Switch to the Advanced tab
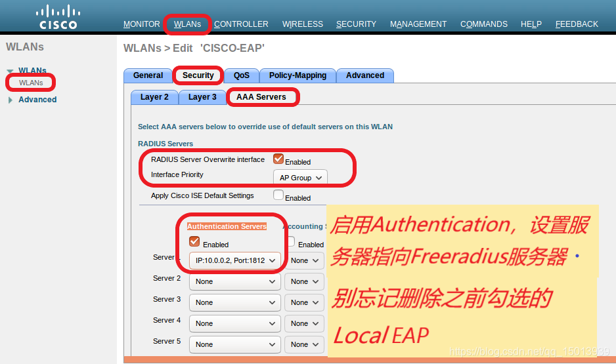 point(365,75)
